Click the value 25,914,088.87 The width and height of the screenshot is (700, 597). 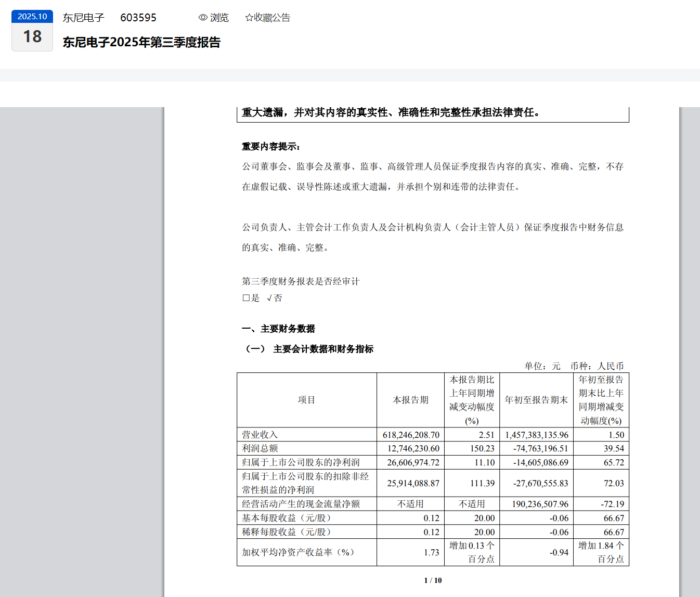pos(413,483)
